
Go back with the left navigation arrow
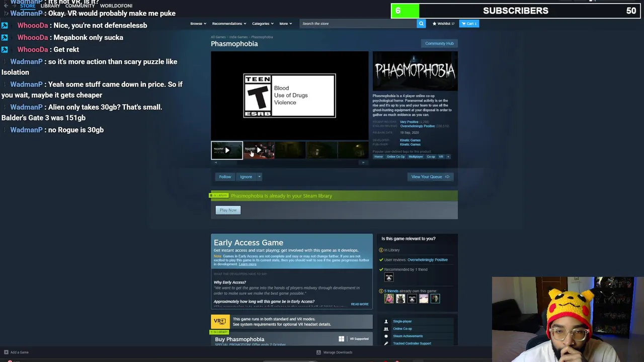click(6, 6)
